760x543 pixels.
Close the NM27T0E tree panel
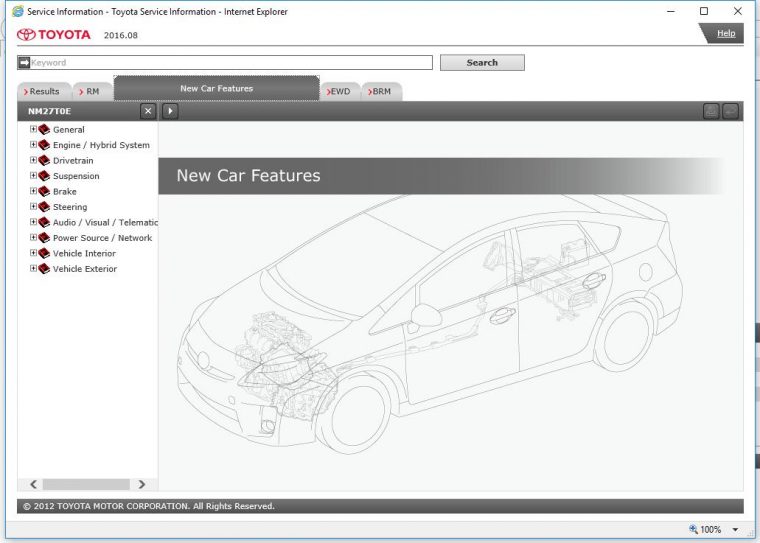[148, 111]
